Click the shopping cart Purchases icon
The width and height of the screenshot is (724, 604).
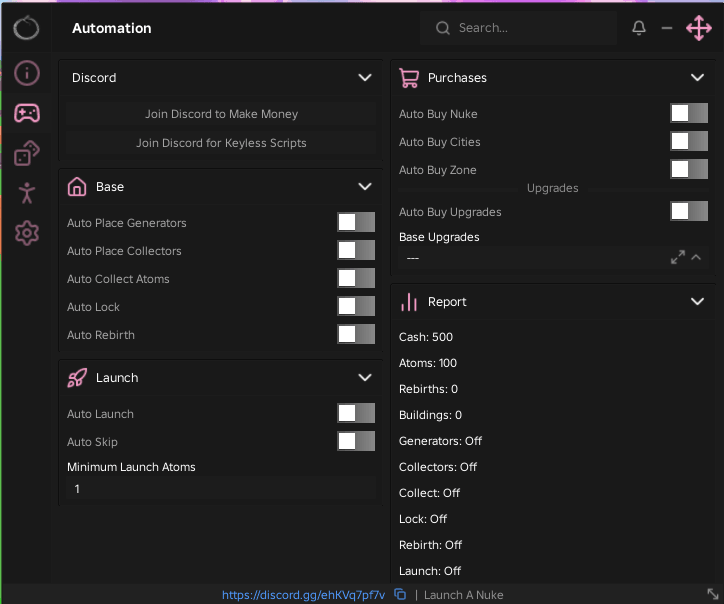(x=409, y=78)
